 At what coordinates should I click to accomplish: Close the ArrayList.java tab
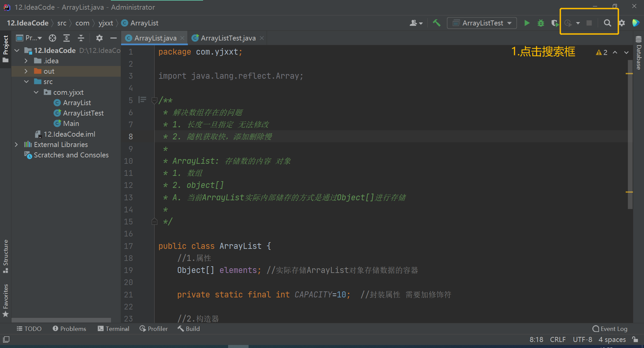(182, 38)
